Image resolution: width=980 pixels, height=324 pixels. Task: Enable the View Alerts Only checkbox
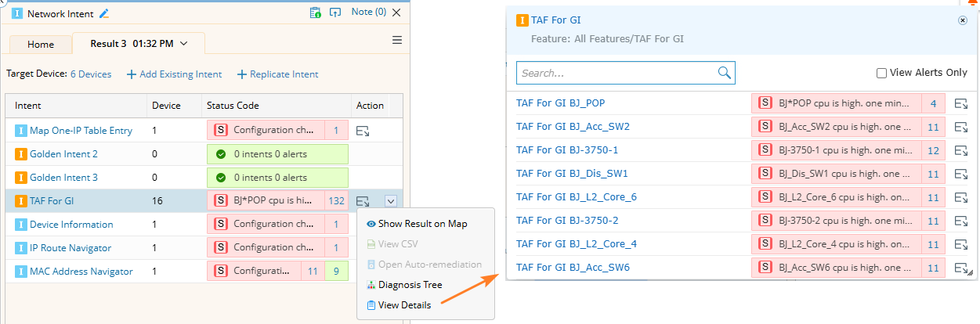(x=881, y=73)
